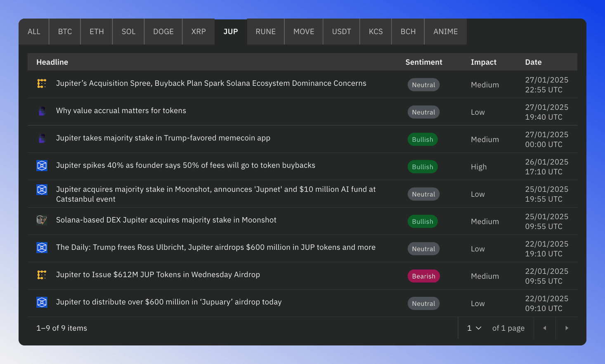
Task: Open headline Why value accrual matters for tokens
Action: [121, 110]
